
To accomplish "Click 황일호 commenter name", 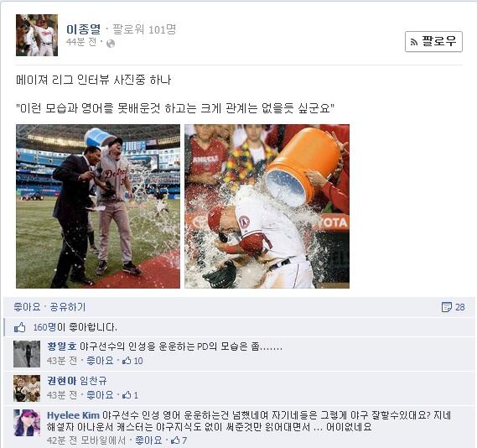I will 61,346.
